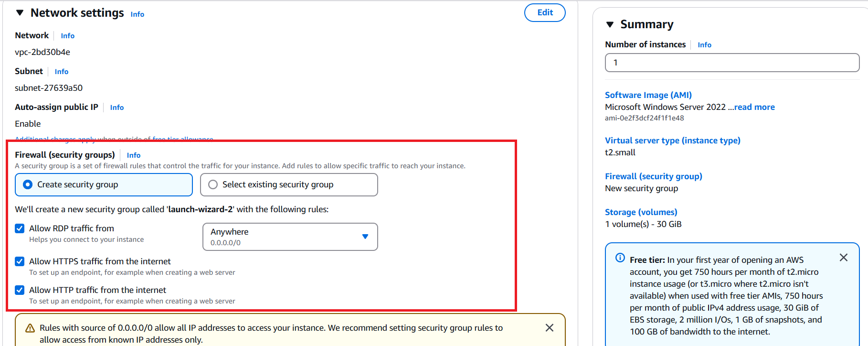Open Virtual server type (instance type) link

672,141
